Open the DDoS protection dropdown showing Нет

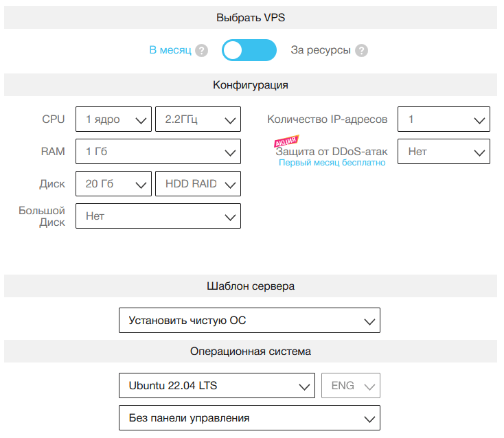pos(444,152)
